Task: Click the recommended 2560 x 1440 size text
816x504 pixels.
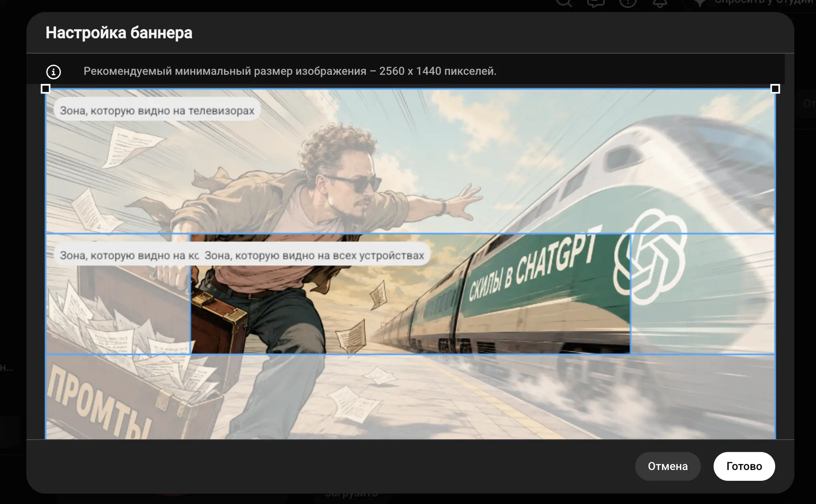Action: pos(290,71)
